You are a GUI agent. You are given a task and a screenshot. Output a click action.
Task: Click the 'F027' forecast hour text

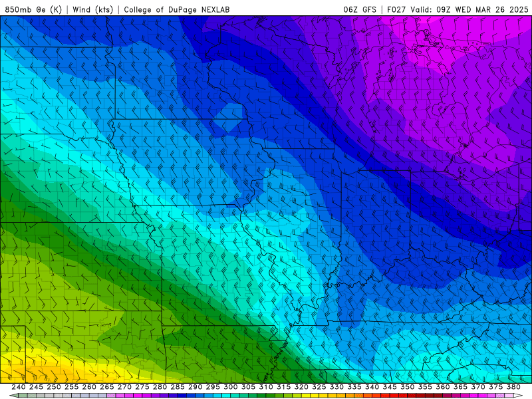[x=396, y=9]
